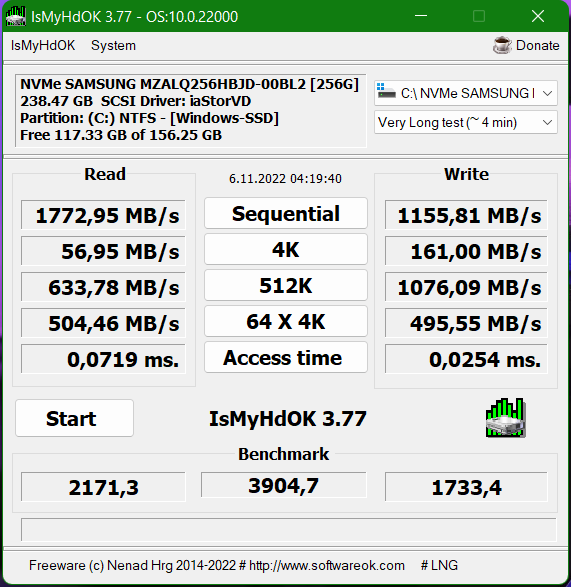The width and height of the screenshot is (571, 587).
Task: Select the 512K test button
Action: coord(286,285)
